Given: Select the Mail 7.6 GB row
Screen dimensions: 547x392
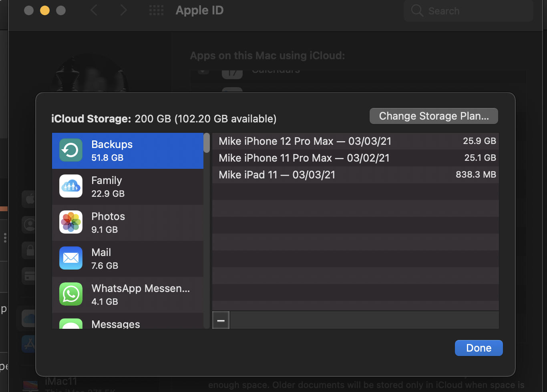Looking at the screenshot, I should [x=128, y=259].
